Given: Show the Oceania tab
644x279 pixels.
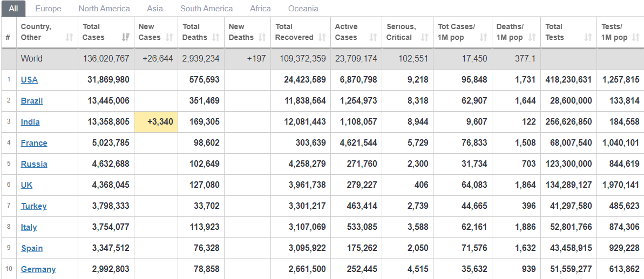Looking at the screenshot, I should [x=303, y=9].
